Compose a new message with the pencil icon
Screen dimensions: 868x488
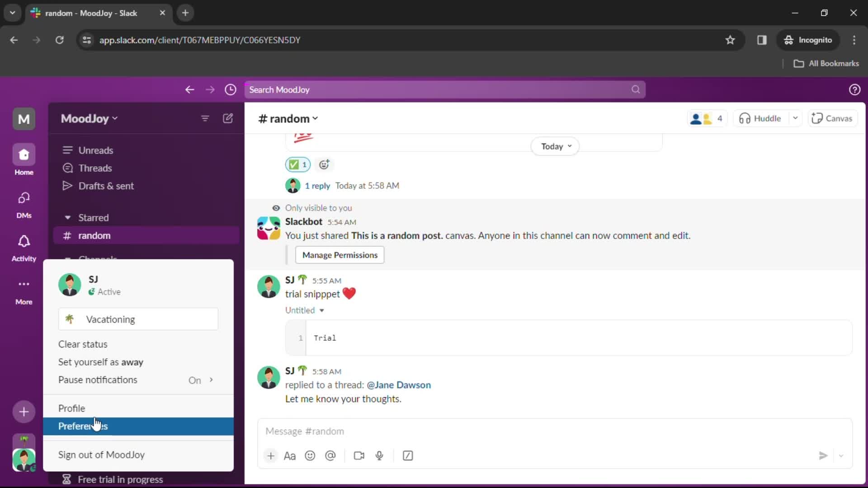pyautogui.click(x=228, y=118)
